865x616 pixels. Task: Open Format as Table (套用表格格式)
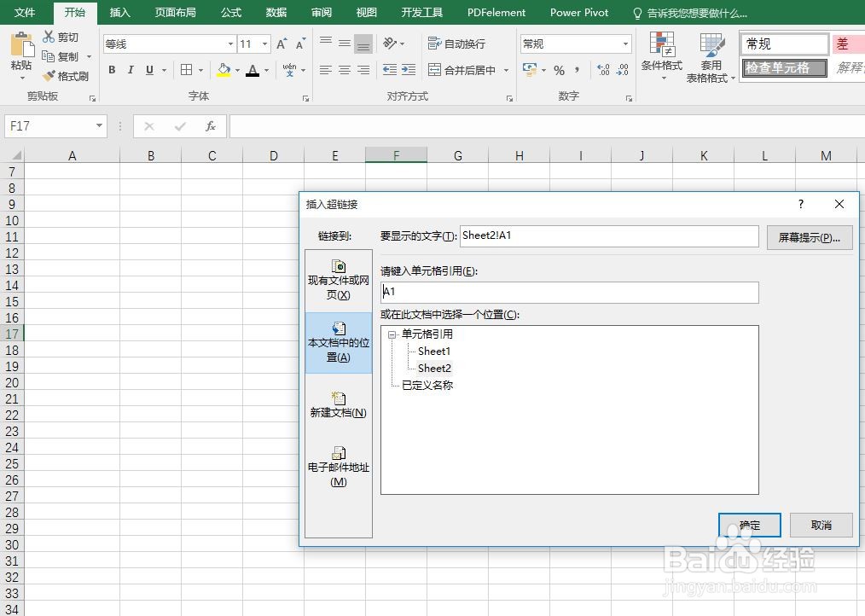[x=711, y=57]
